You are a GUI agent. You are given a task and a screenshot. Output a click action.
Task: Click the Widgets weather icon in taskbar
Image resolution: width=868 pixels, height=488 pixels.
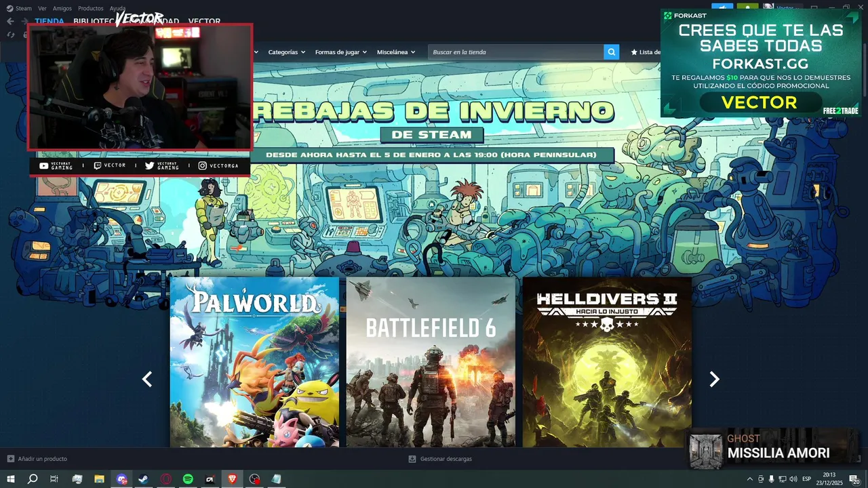(77, 479)
